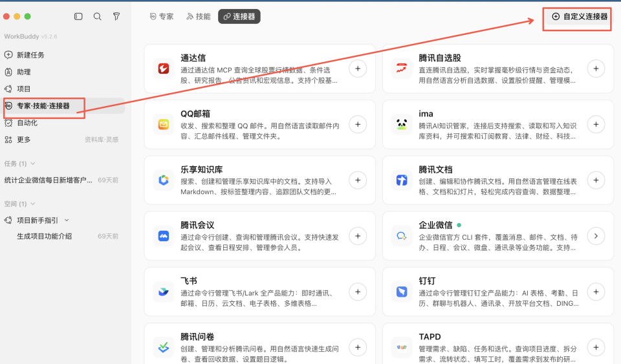Image resolution: width=621 pixels, height=364 pixels.
Task: Add the 腾讯文档 connector with its plus button
Action: 596,180
